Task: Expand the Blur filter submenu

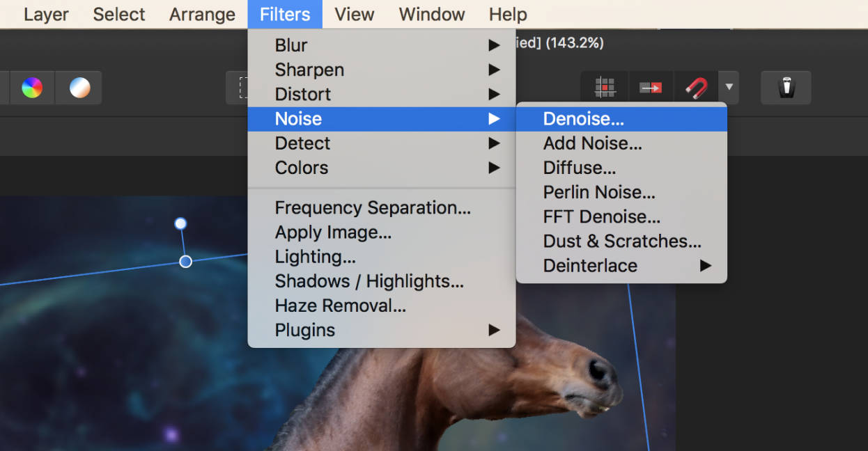Action: point(382,45)
